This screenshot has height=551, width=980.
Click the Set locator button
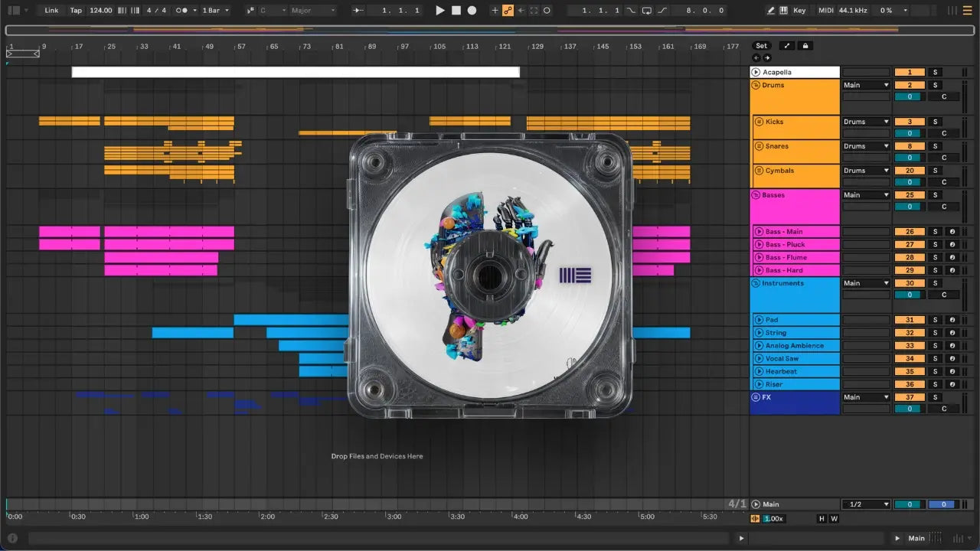click(x=761, y=46)
